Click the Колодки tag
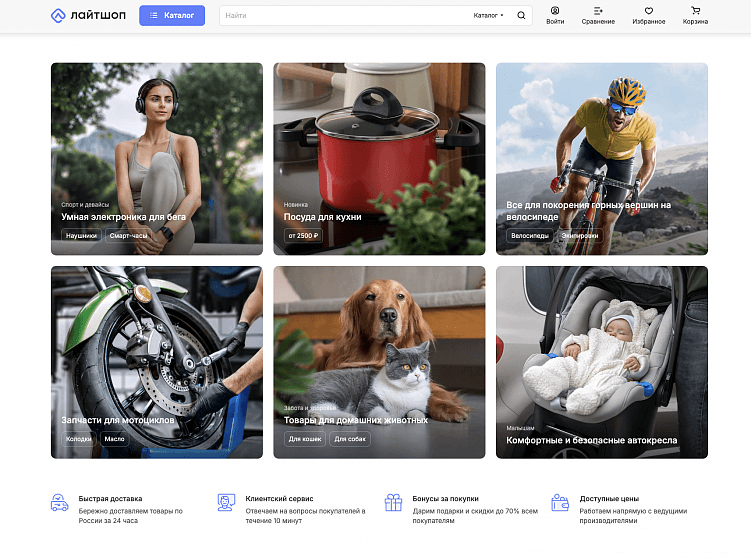 pyautogui.click(x=79, y=439)
